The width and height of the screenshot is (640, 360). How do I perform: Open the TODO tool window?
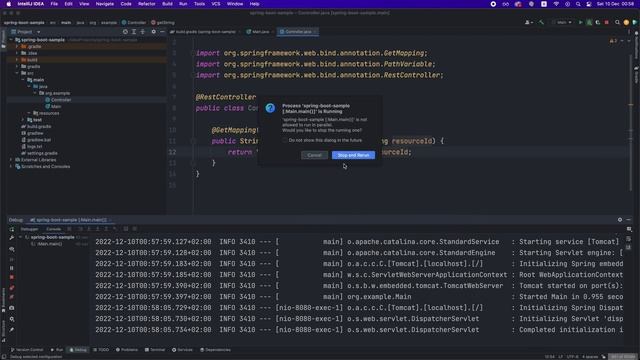[x=101, y=350]
